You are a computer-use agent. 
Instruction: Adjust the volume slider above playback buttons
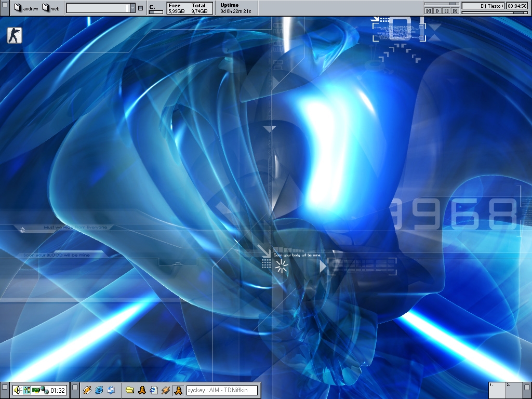(442, 4)
